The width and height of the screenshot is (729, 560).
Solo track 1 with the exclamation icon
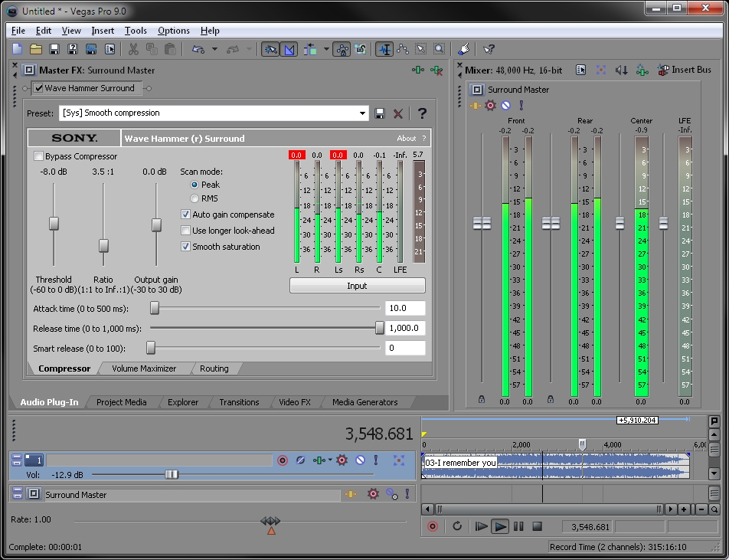click(376, 460)
